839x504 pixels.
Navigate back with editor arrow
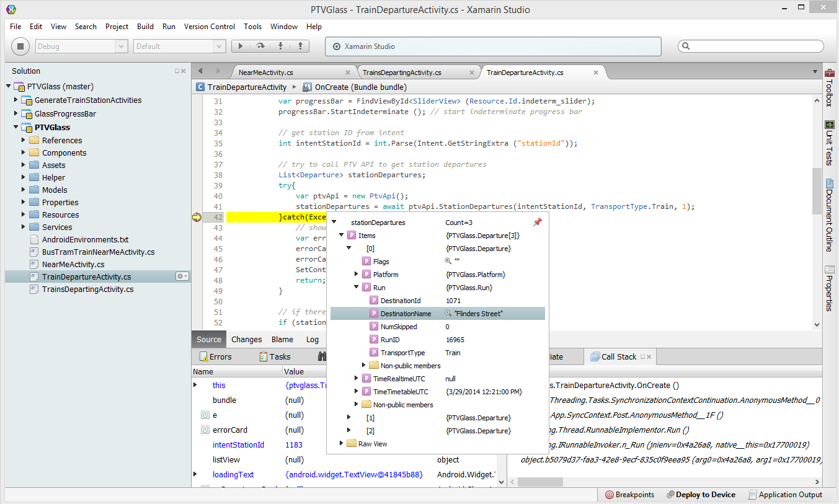click(x=200, y=71)
